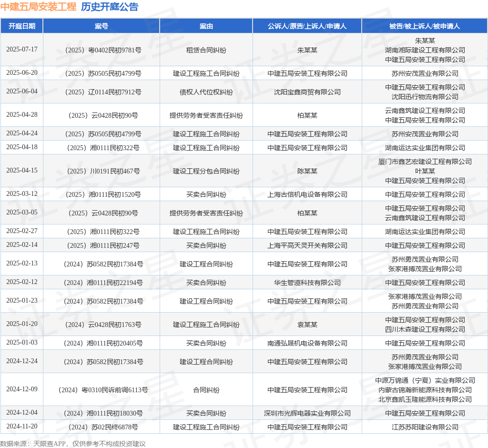Select the date 2025-02-27
The image size is (488, 448).
pos(22,231)
